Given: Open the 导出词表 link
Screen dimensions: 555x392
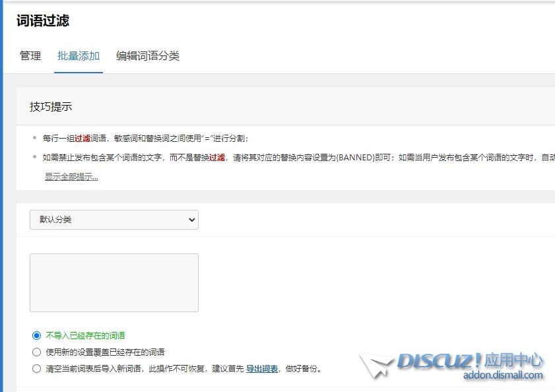Looking at the screenshot, I should 262,369.
